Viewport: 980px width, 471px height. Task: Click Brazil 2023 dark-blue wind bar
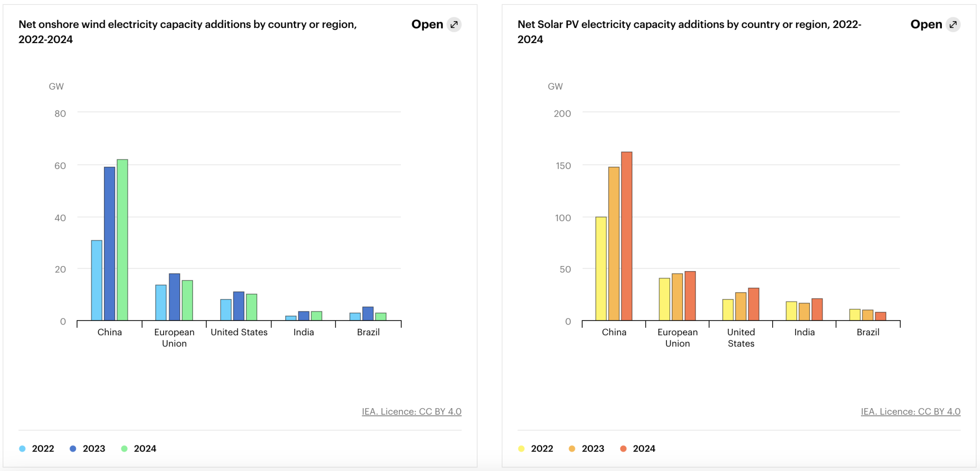pos(368,314)
